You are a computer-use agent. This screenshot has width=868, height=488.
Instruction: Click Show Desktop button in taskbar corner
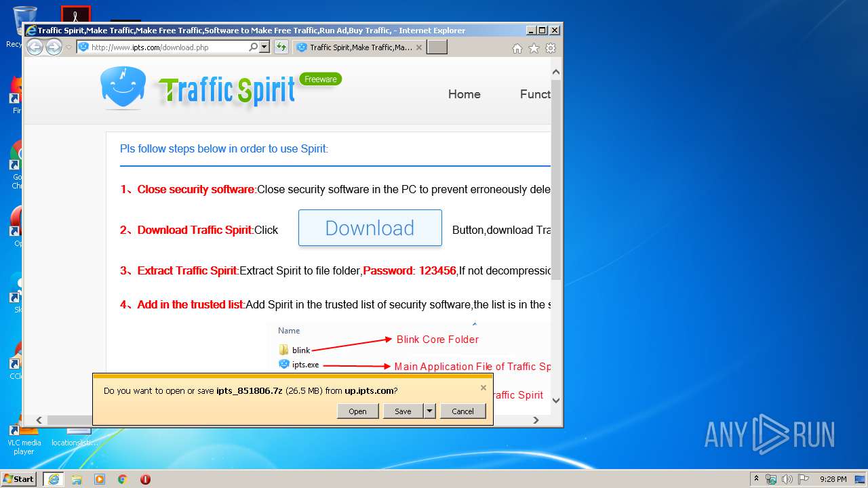pos(861,479)
